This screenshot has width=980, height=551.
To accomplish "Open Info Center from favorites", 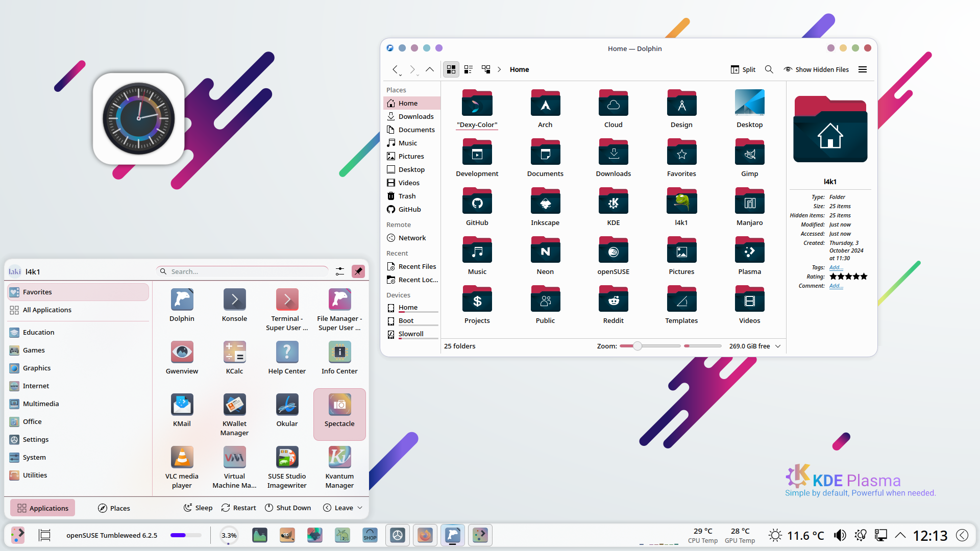I will (339, 358).
